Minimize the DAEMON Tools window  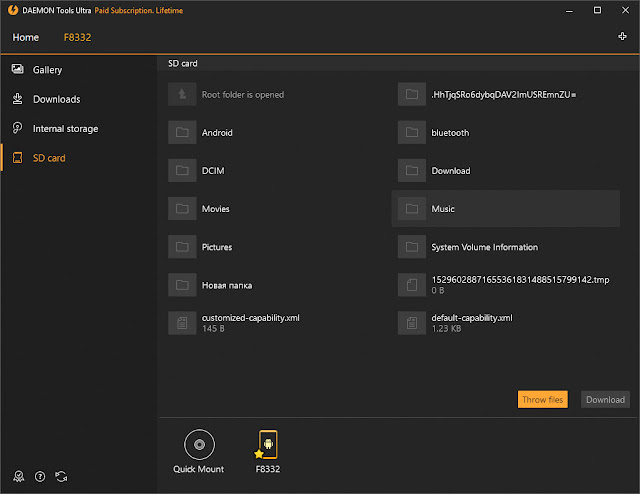569,11
